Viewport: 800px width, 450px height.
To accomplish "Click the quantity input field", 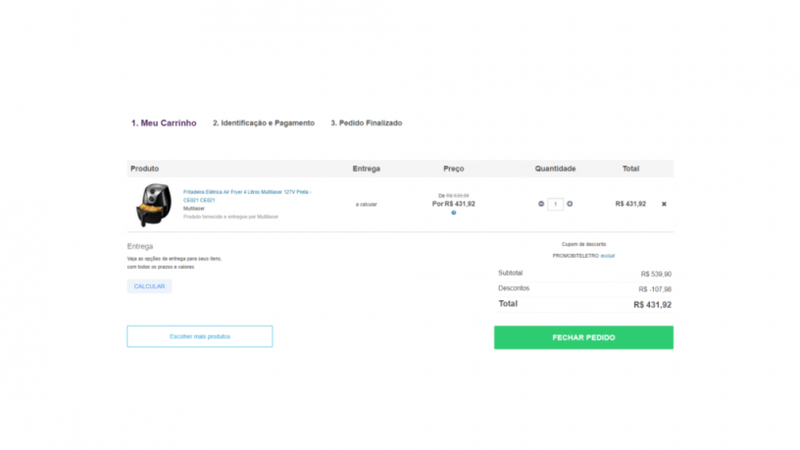I will [x=556, y=204].
